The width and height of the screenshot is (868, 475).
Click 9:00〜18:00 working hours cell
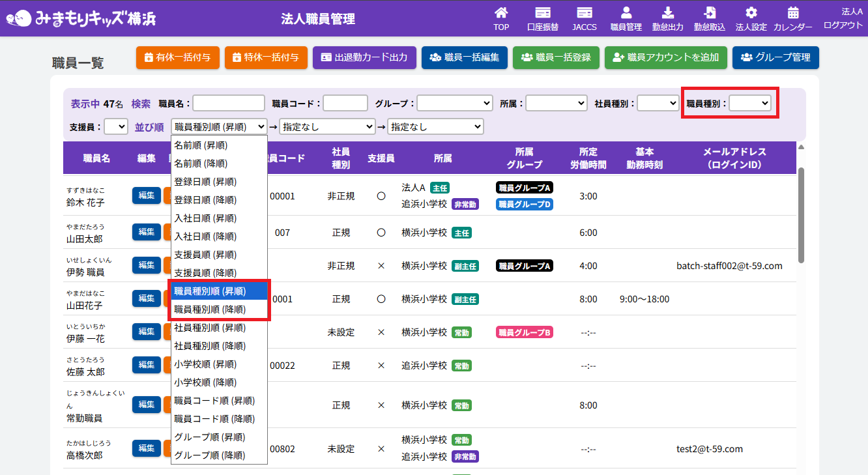[644, 299]
